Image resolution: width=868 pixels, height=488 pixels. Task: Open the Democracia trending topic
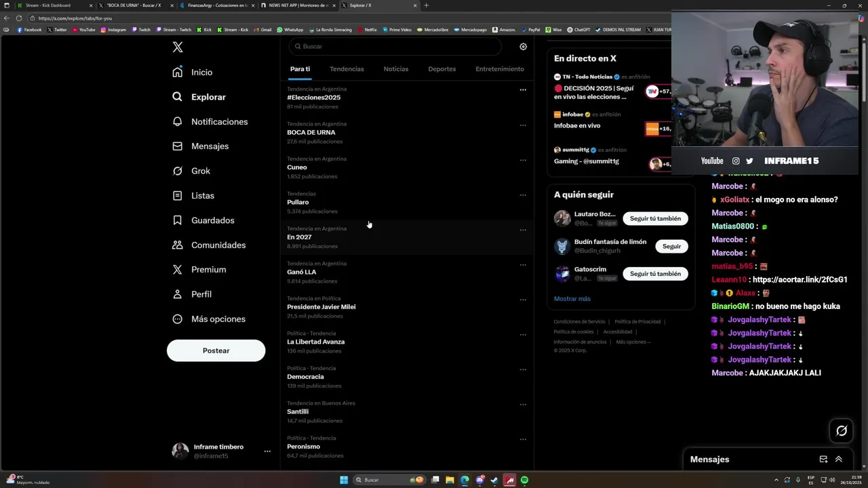pyautogui.click(x=407, y=377)
